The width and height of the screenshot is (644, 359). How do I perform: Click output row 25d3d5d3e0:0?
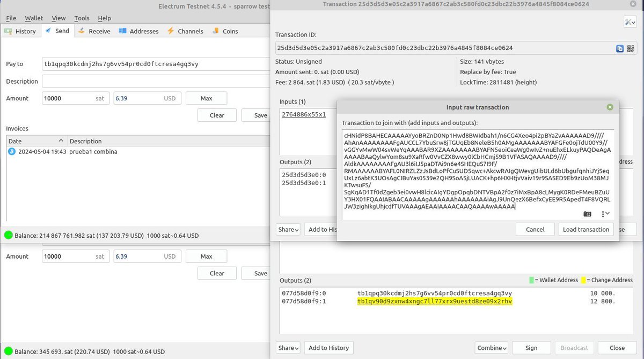(x=304, y=175)
